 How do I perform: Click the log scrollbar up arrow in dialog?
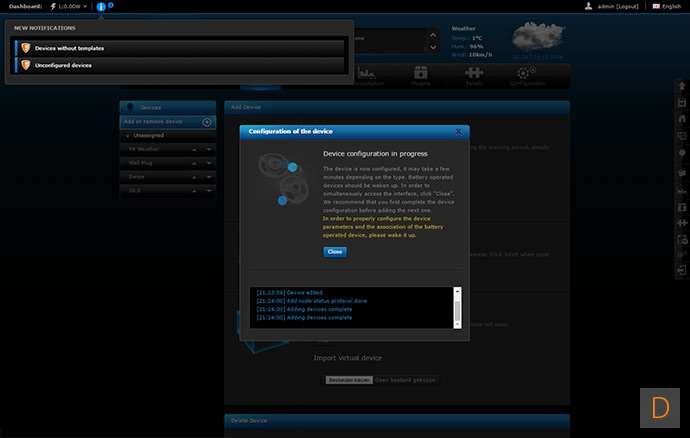pos(457,291)
